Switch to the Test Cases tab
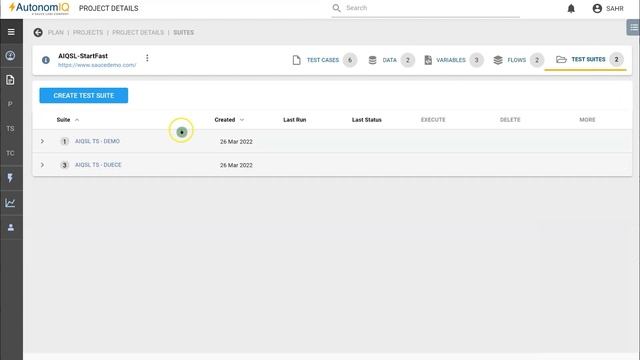This screenshot has height=360, width=640. tap(325, 60)
